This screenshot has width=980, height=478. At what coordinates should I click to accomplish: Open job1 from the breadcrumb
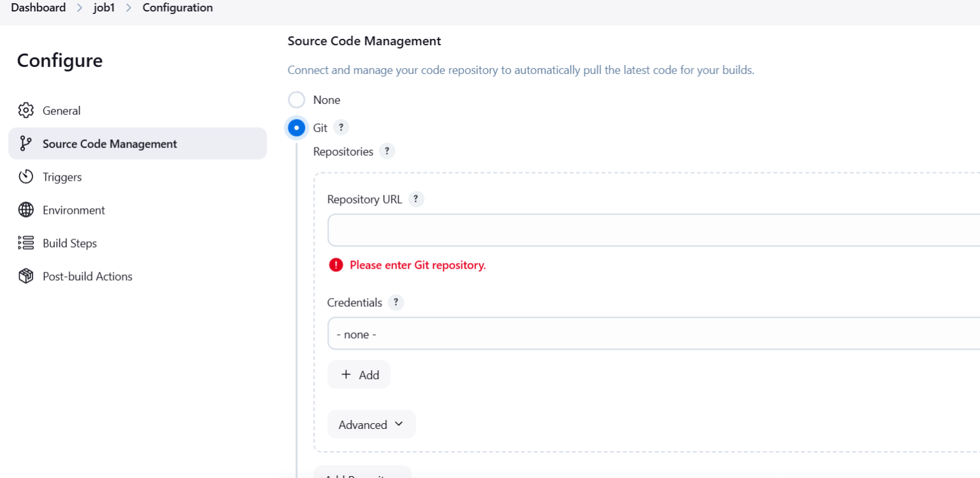(104, 8)
